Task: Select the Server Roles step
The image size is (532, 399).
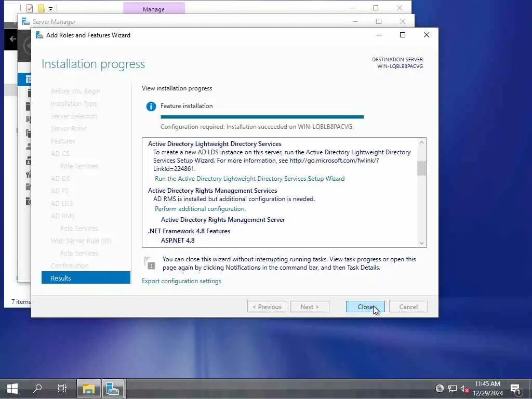Action: (69, 129)
